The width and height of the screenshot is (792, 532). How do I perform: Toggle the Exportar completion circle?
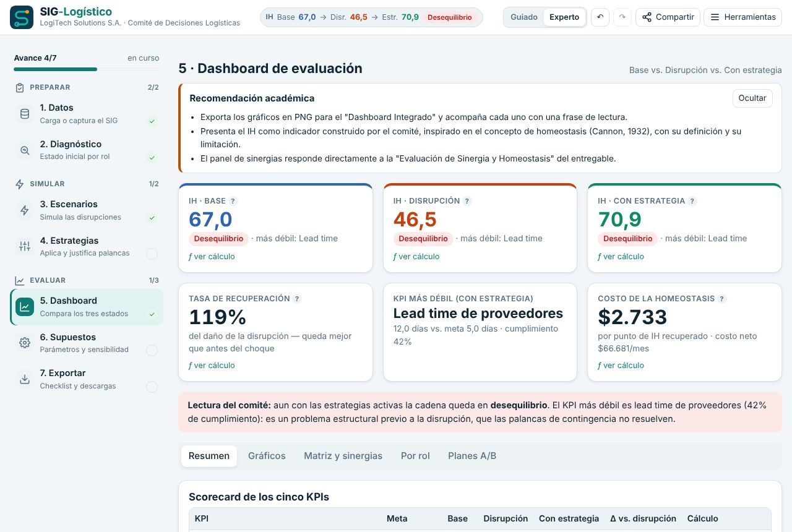(152, 387)
